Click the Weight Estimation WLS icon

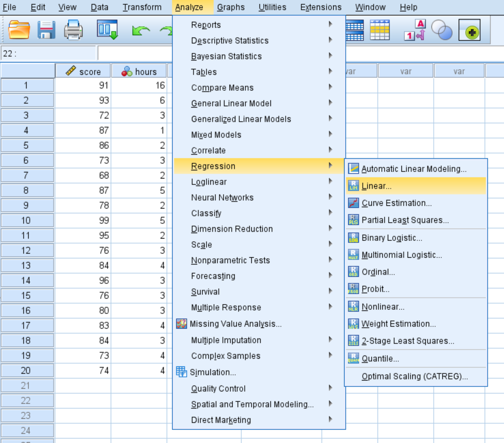[x=353, y=323]
